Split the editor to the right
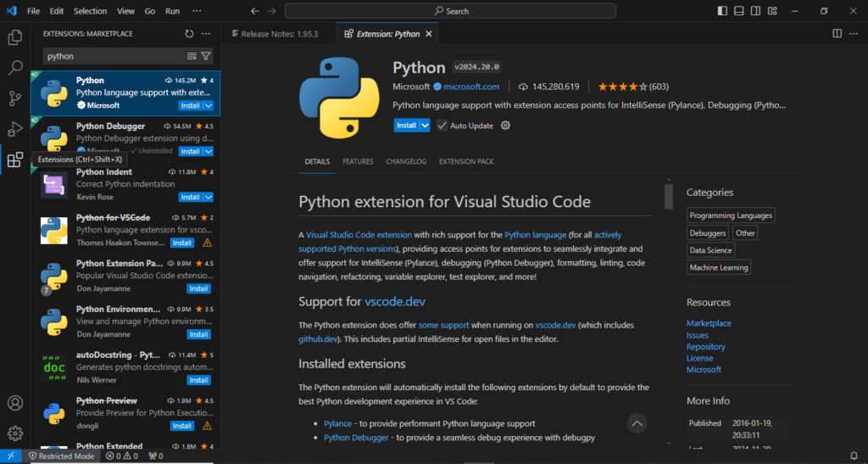The image size is (868, 464). 837,34
